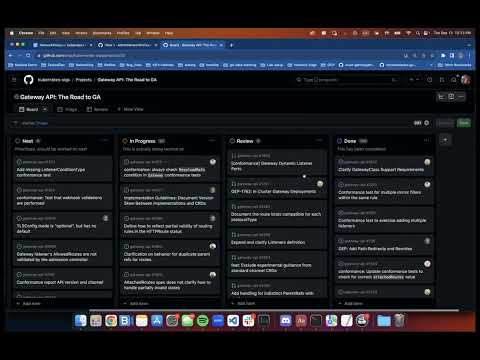Open the Gateway Dynamic Listener Ports card
This screenshot has width=480, height=360.
click(277, 162)
